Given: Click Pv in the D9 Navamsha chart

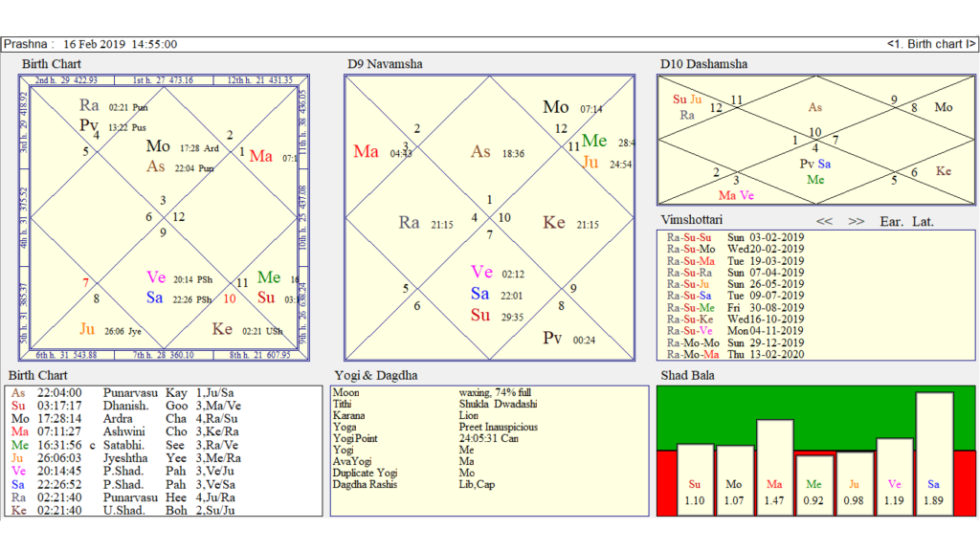Looking at the screenshot, I should coord(552,339).
